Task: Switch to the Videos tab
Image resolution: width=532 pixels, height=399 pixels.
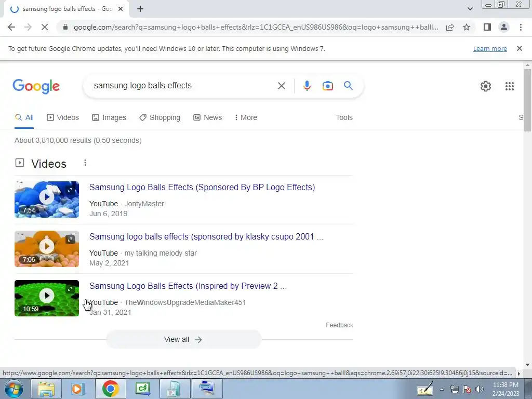Action: point(63,117)
